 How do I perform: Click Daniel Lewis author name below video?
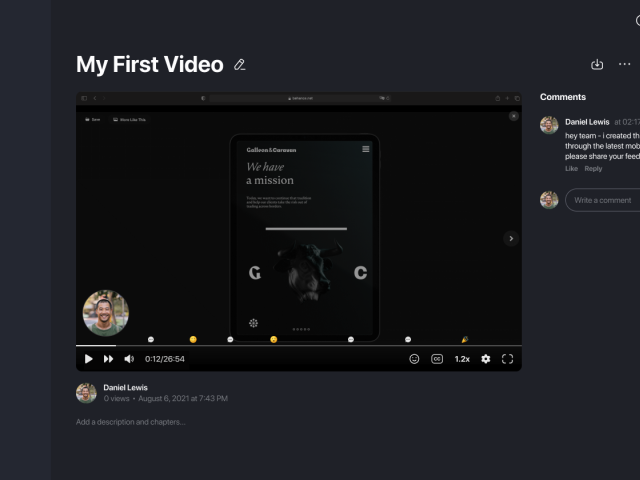pyautogui.click(x=125, y=387)
